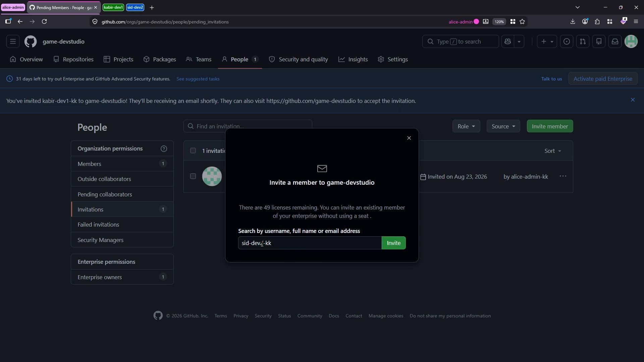644x362 pixels.
Task: Click the Invite member button
Action: click(x=550, y=126)
